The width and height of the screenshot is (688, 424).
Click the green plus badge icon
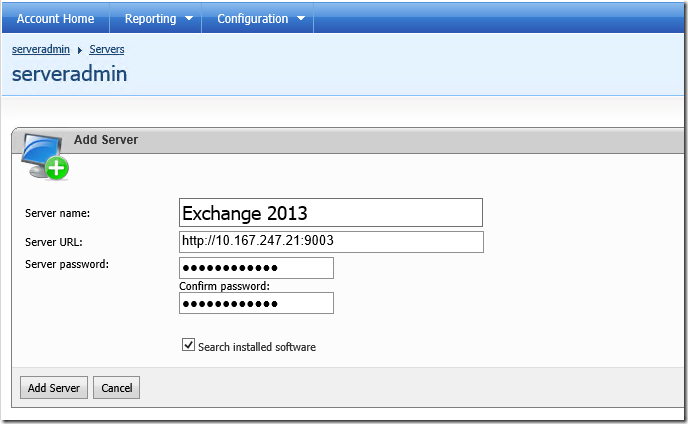coord(57,168)
